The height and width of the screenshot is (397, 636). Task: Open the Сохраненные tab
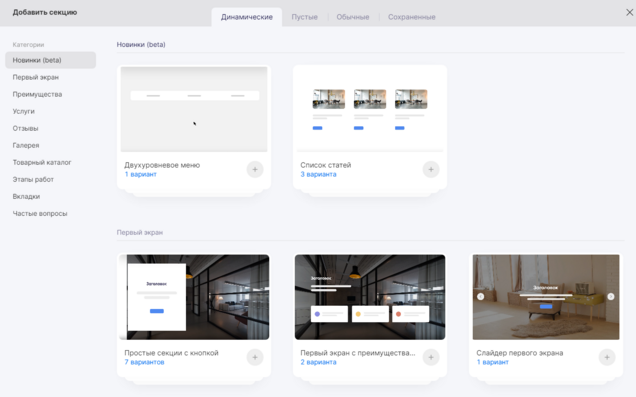pos(411,17)
